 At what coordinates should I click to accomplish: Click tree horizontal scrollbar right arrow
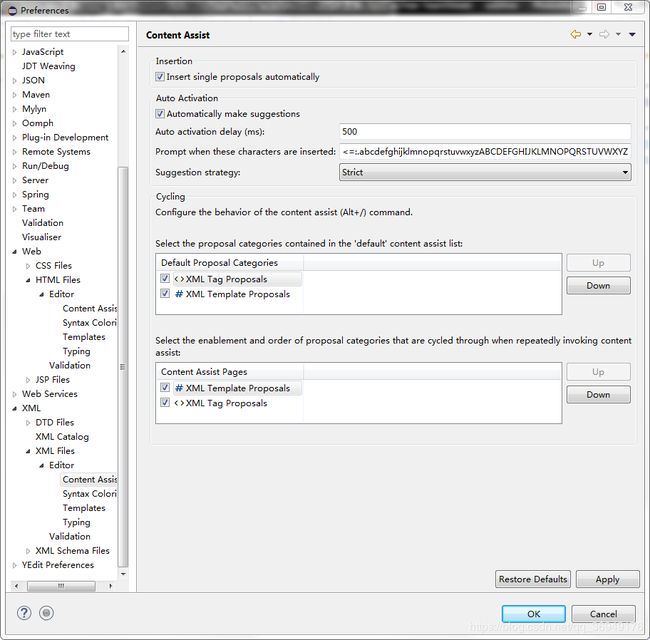[110, 586]
